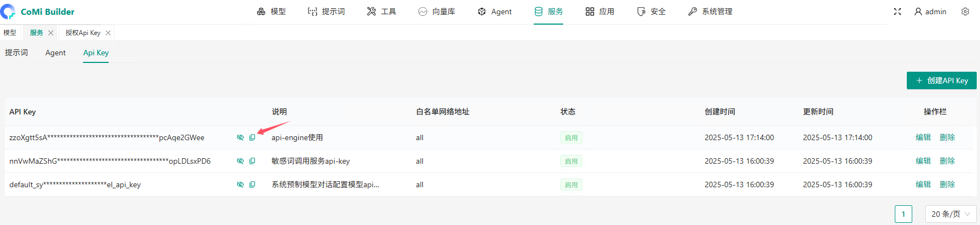Click the 创建API Key button
980x225 pixels.
tap(942, 80)
